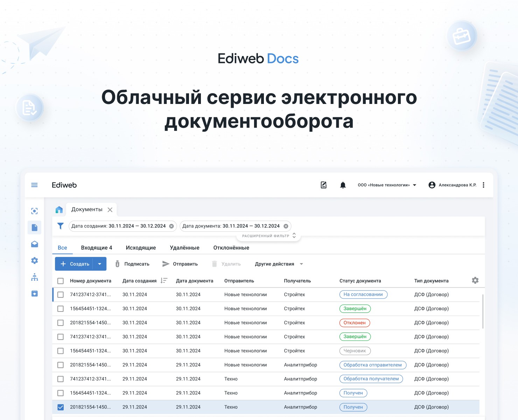Open organization structure icon in sidebar

(34, 277)
